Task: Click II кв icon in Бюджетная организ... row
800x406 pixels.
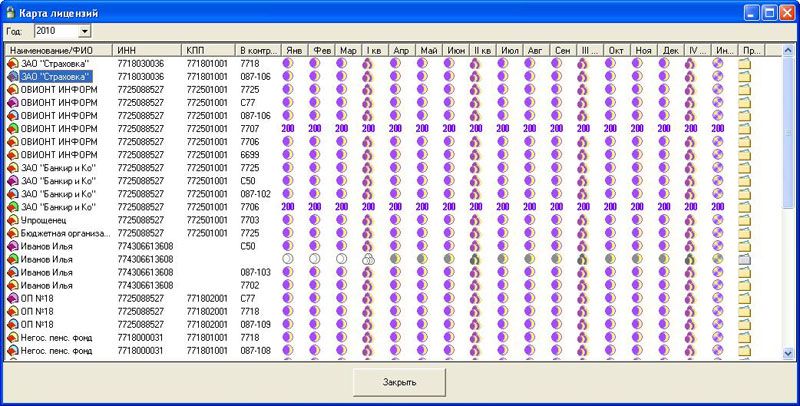Action: (x=475, y=234)
